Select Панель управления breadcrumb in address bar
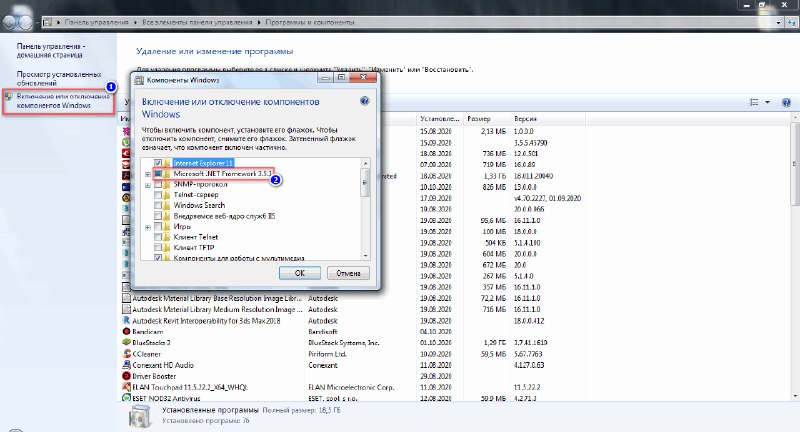The width and height of the screenshot is (800, 432). 96,22
